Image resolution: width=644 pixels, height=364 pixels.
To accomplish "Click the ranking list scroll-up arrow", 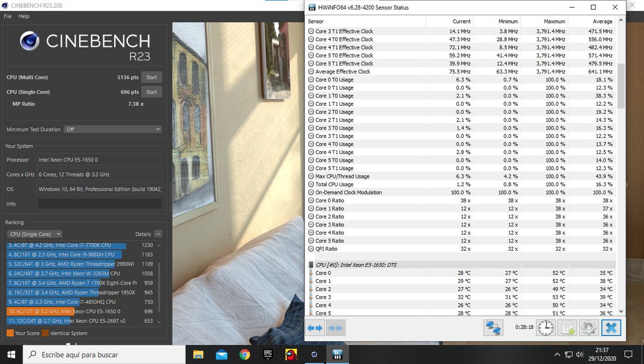I will pos(159,245).
